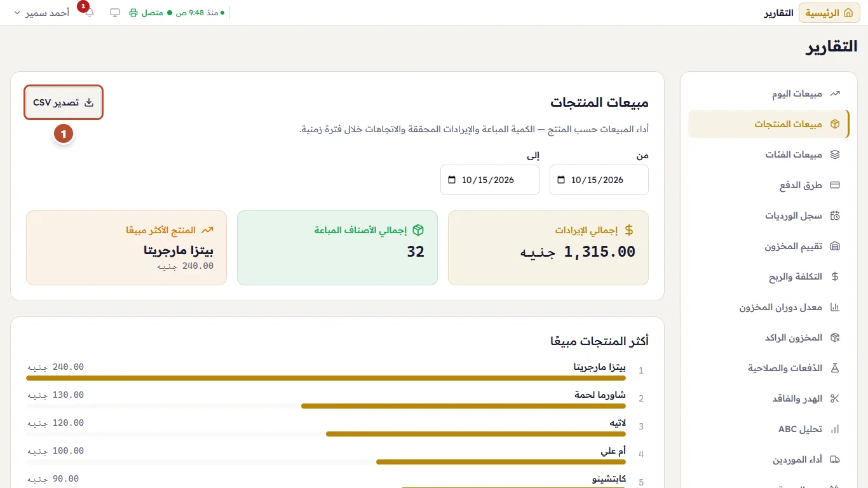Click the إلى end date field
Image resolution: width=868 pixels, height=488 pixels.
click(490, 180)
